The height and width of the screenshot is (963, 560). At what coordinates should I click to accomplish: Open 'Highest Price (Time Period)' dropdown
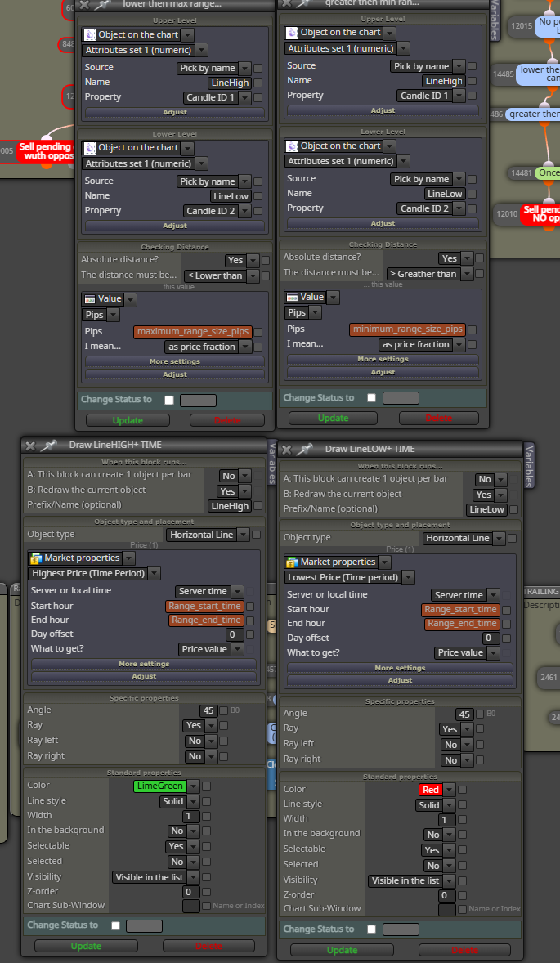[x=95, y=573]
